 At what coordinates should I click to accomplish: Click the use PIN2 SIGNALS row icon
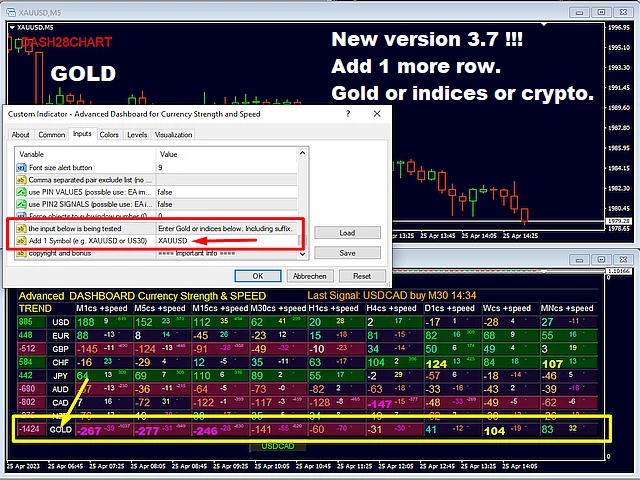(22, 204)
